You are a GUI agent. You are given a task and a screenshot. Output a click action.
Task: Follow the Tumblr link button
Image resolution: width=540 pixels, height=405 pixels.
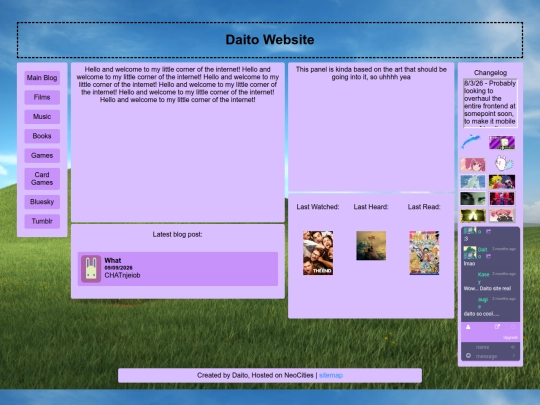(42, 221)
